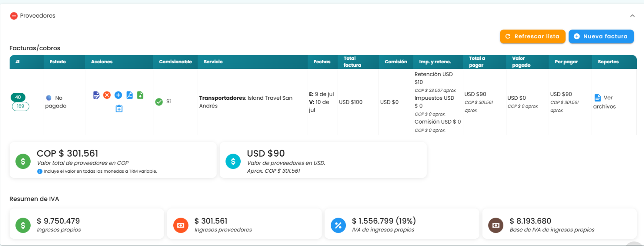Click the Nueva factura button

tap(601, 36)
